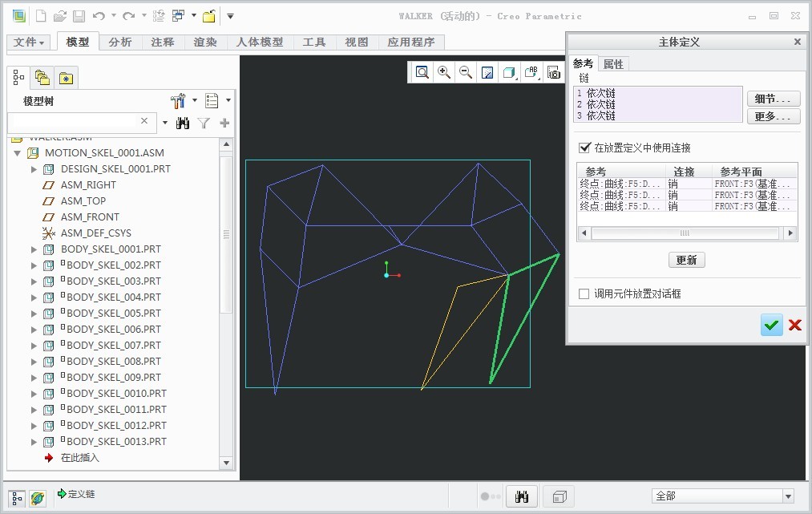
Task: Switch to the 属性 tab
Action: pos(613,64)
